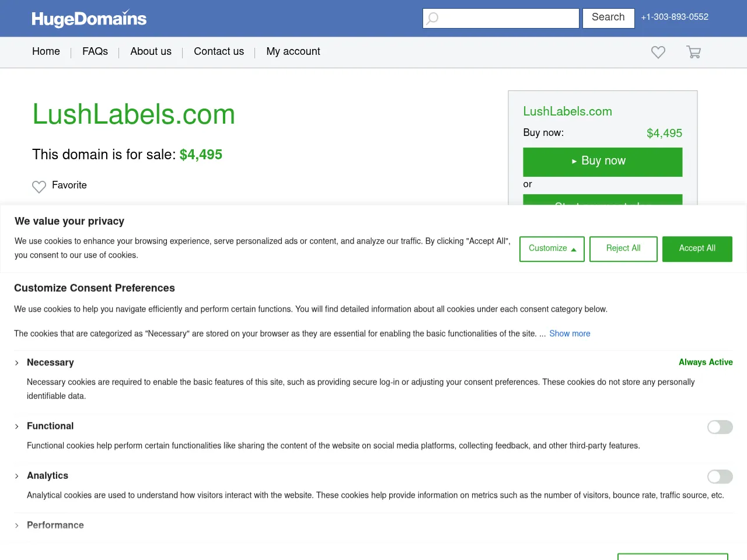This screenshot has height=560, width=747.
Task: Expand the Necessary cookies category
Action: tap(16, 362)
